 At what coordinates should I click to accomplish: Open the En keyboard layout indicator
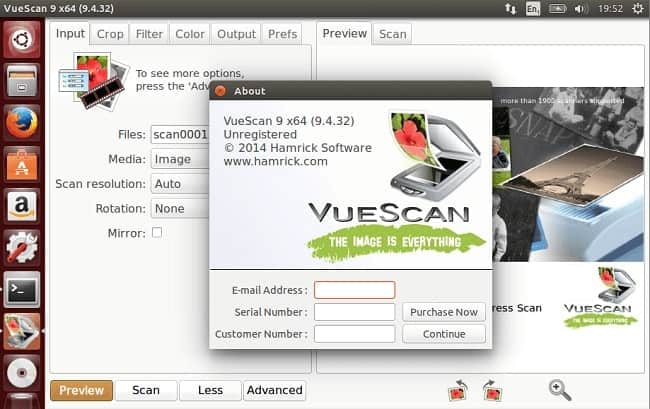533,9
